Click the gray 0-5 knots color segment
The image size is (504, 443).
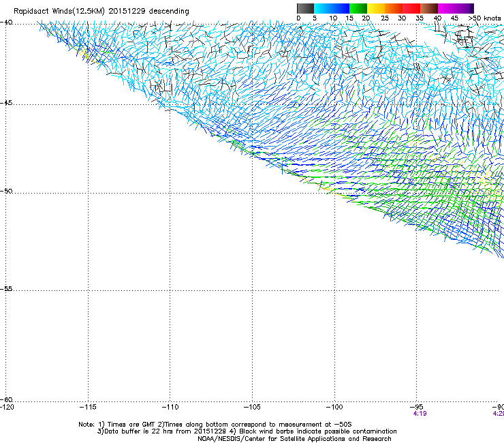(x=305, y=8)
